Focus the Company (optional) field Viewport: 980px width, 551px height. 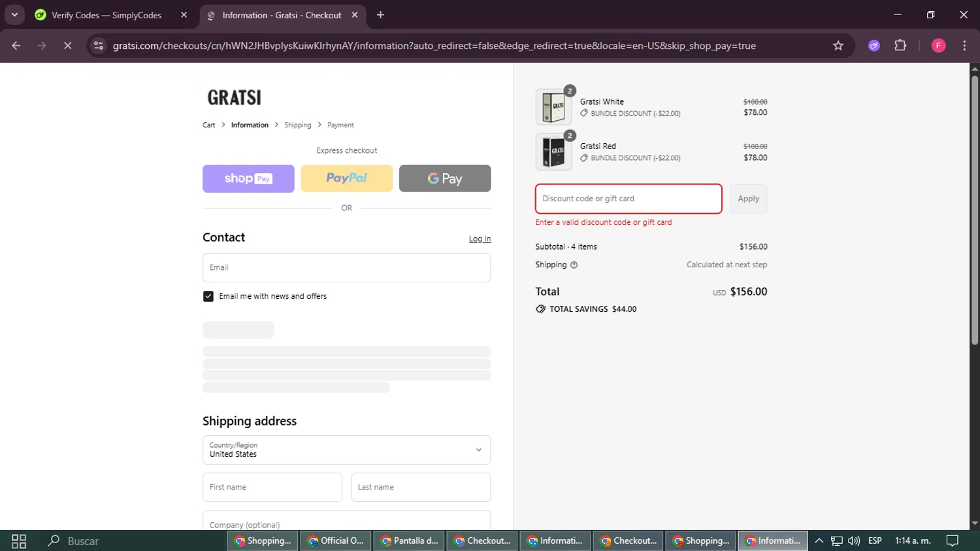coord(347,521)
